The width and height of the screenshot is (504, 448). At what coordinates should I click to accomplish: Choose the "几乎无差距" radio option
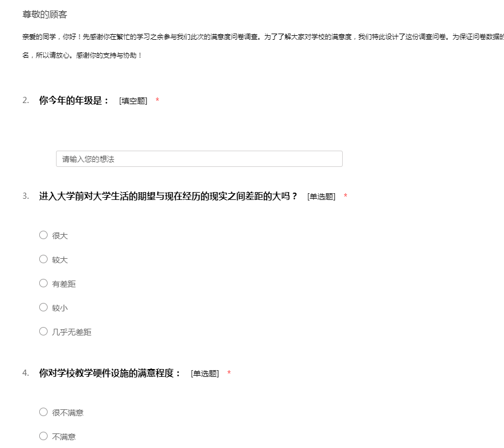43,332
